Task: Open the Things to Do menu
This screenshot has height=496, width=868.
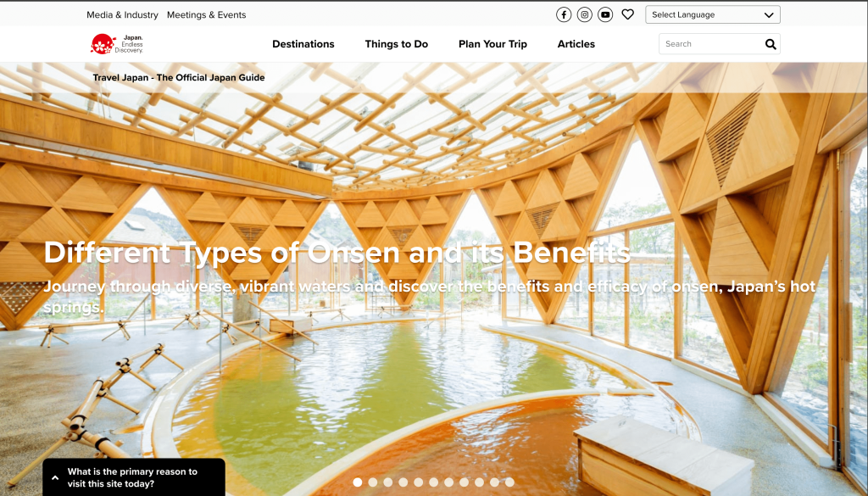Action: click(397, 44)
